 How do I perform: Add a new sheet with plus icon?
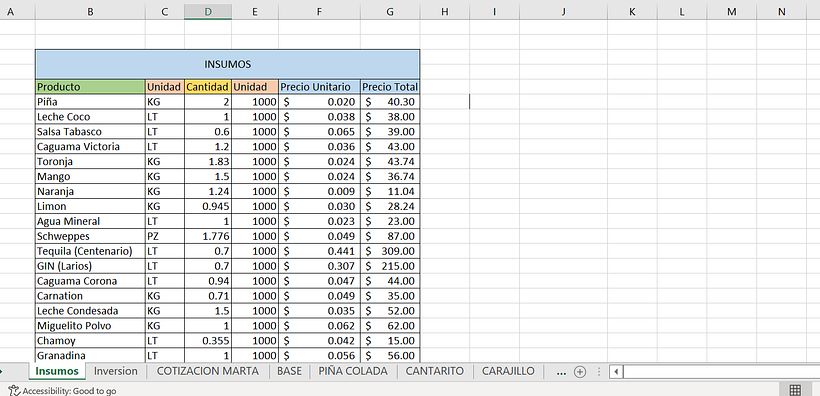pos(579,372)
